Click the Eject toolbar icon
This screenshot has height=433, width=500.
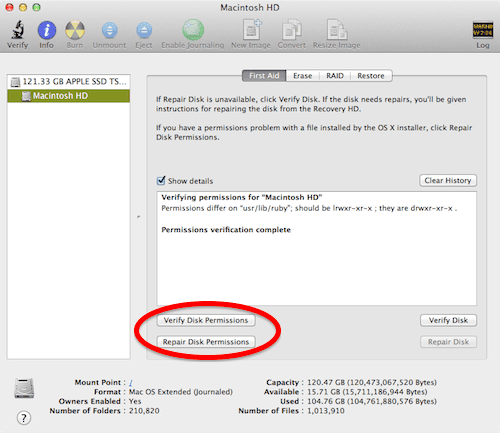(144, 30)
